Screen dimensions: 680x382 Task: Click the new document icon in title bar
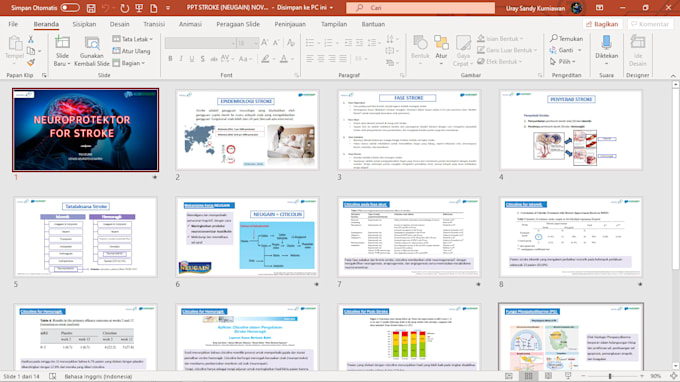(x=154, y=8)
